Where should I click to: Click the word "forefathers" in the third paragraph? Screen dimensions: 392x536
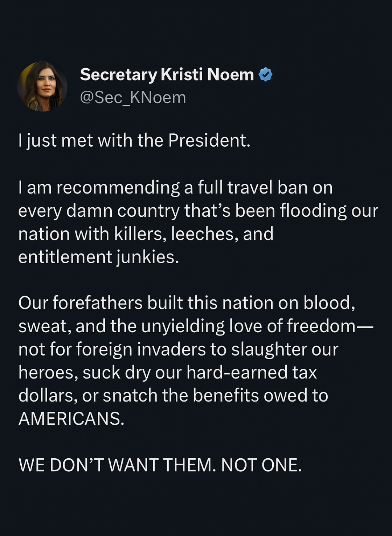click(x=97, y=303)
